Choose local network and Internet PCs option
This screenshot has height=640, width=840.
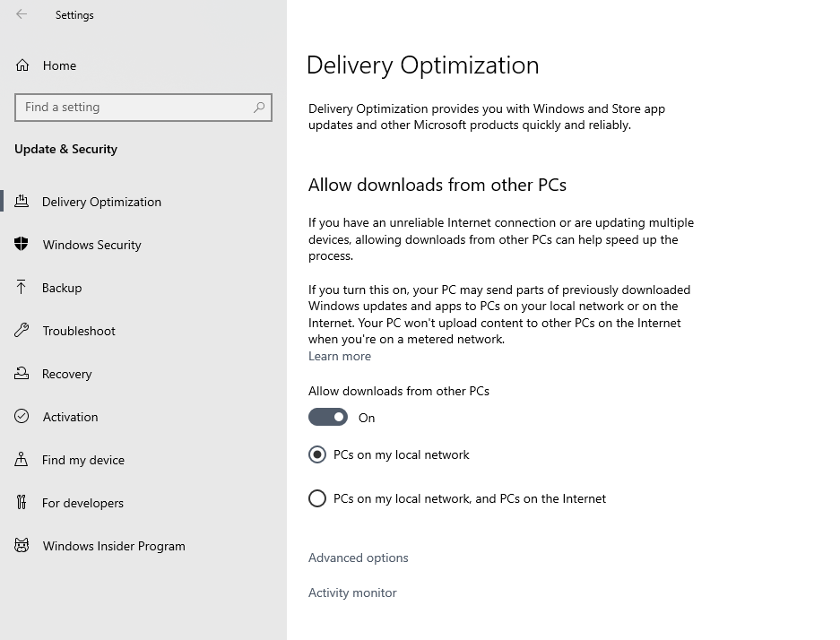click(317, 499)
